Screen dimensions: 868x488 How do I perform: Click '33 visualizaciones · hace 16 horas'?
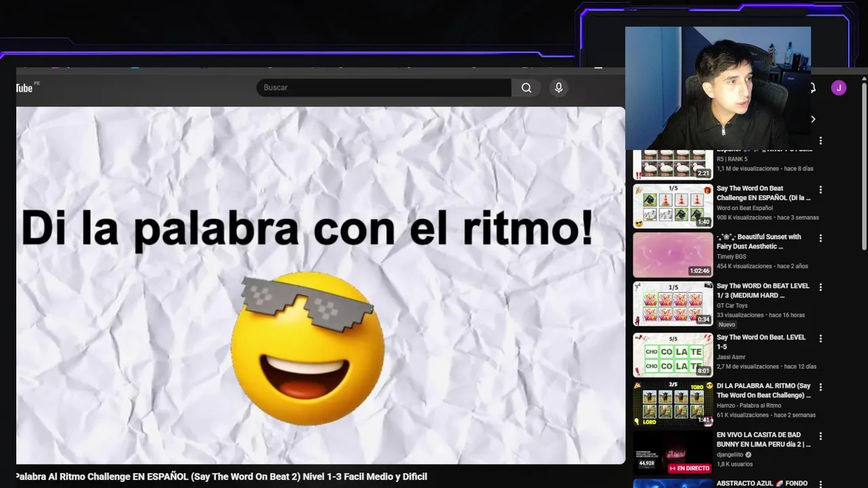(x=761, y=315)
